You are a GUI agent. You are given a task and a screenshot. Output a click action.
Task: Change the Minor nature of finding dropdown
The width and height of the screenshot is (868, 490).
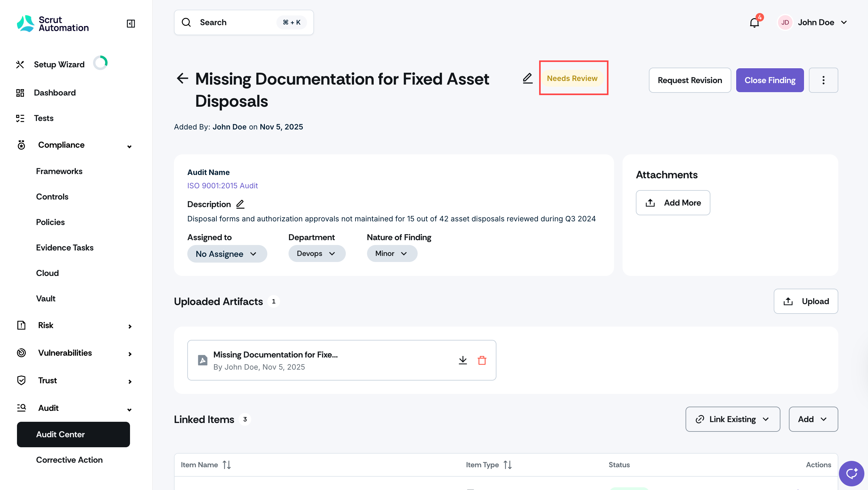(x=392, y=253)
